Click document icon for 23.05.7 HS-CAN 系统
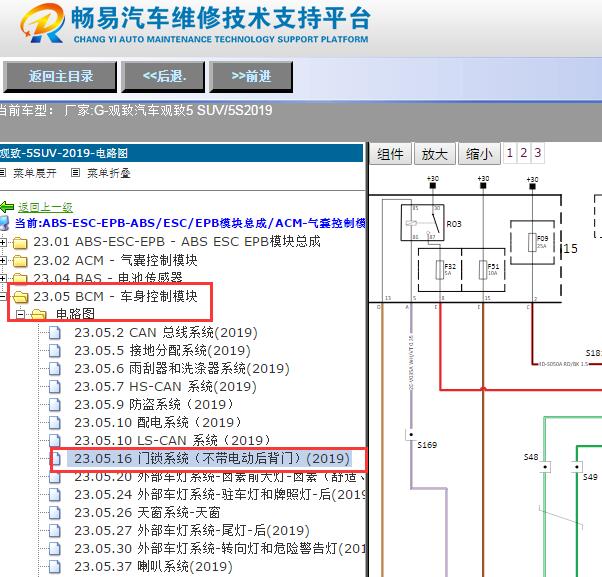Image resolution: width=602 pixels, height=577 pixels. tap(55, 387)
